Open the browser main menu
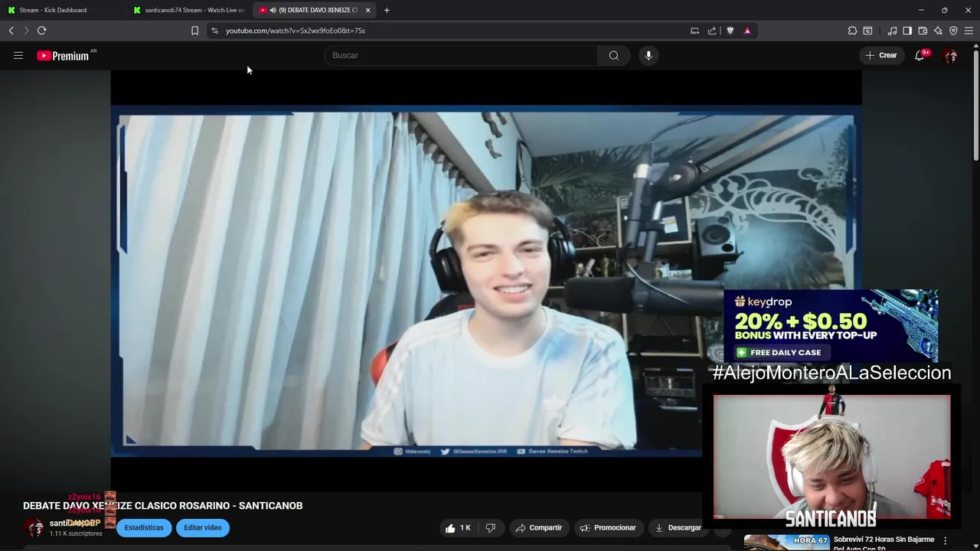Viewport: 980px width, 551px height. click(969, 31)
